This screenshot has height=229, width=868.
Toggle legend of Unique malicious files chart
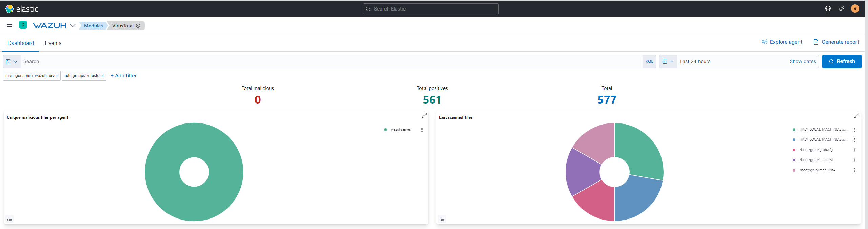(x=9, y=219)
